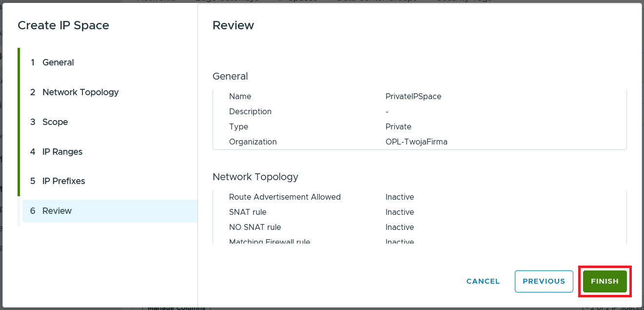
Task: Click the Route Advertisement Allowed row label
Action: point(285,197)
